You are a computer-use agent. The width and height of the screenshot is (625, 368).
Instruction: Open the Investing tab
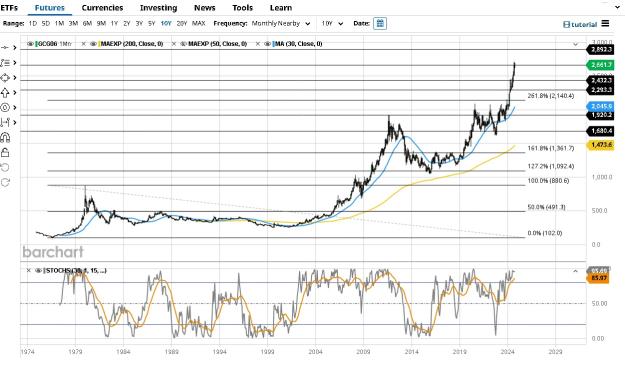(x=159, y=8)
